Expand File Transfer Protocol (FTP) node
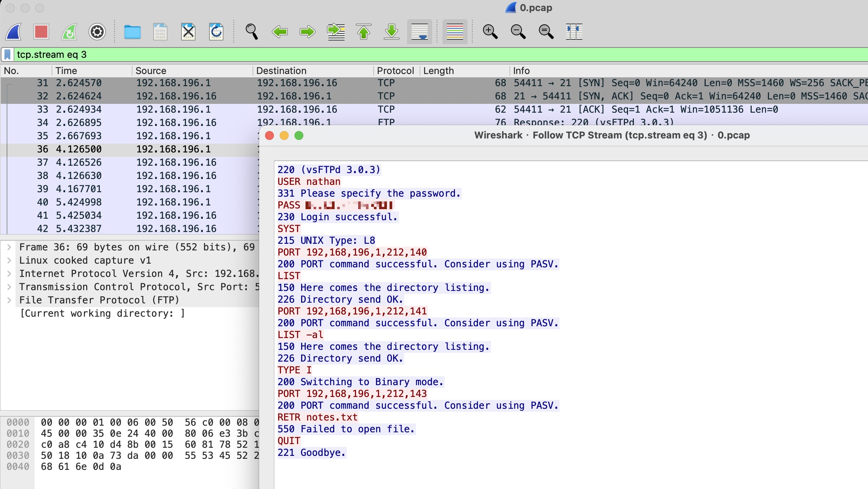Screen dimensions: 868x489 pos(9,300)
